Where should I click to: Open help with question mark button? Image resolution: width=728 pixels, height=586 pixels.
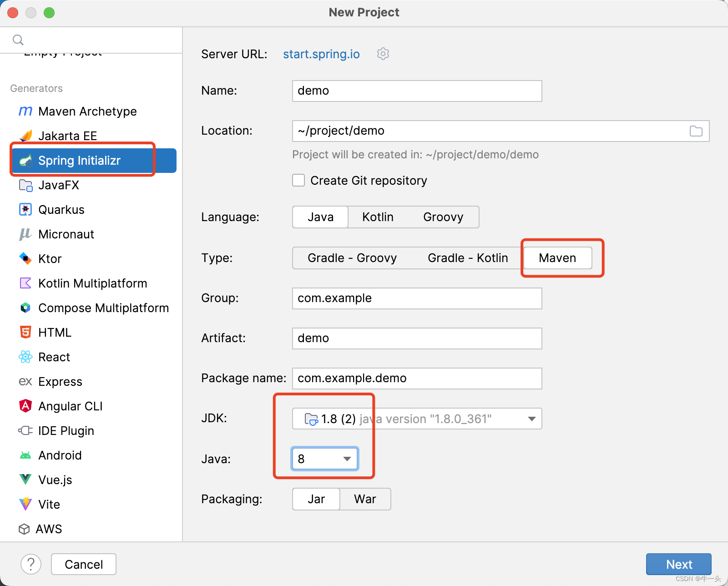pos(31,564)
